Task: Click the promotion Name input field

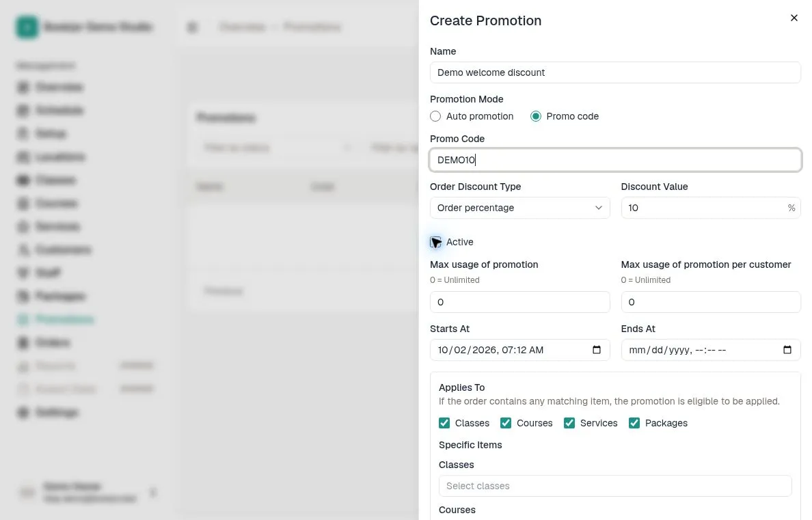Action: [x=614, y=72]
